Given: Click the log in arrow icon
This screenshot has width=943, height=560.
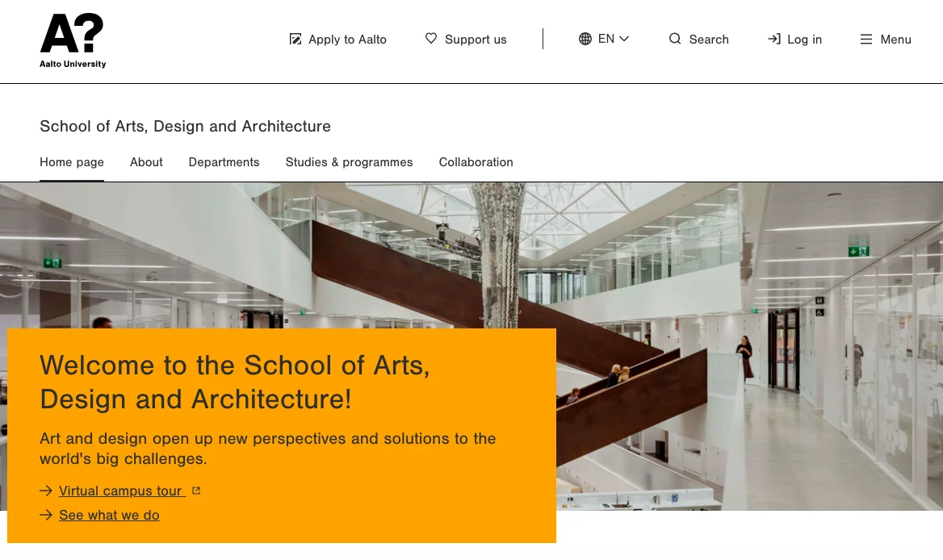Looking at the screenshot, I should point(774,39).
